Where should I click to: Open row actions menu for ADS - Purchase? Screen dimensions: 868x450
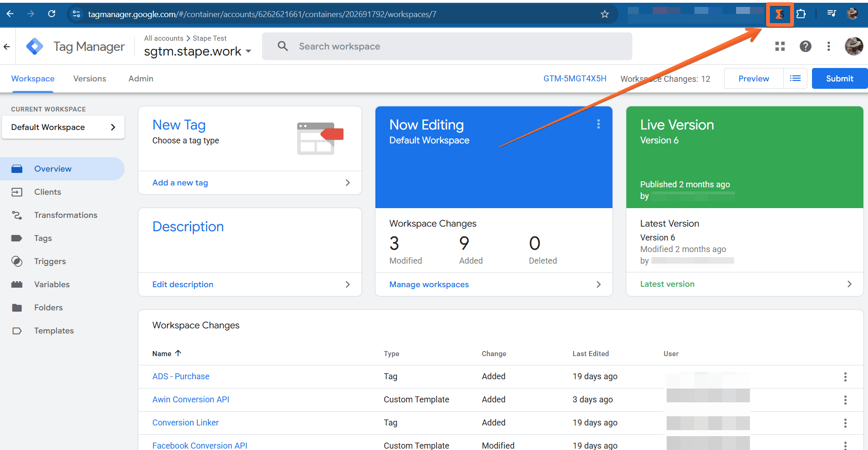tap(845, 377)
